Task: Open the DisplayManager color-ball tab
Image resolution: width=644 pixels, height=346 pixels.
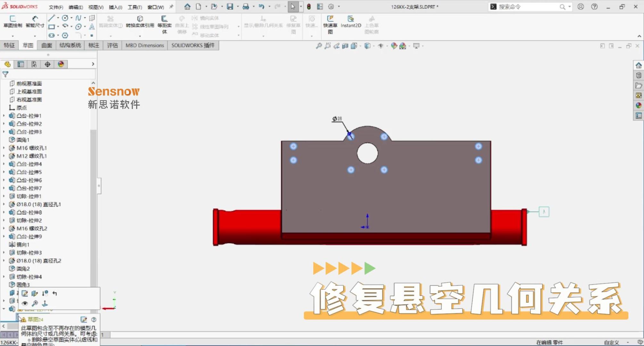Action: (61, 64)
